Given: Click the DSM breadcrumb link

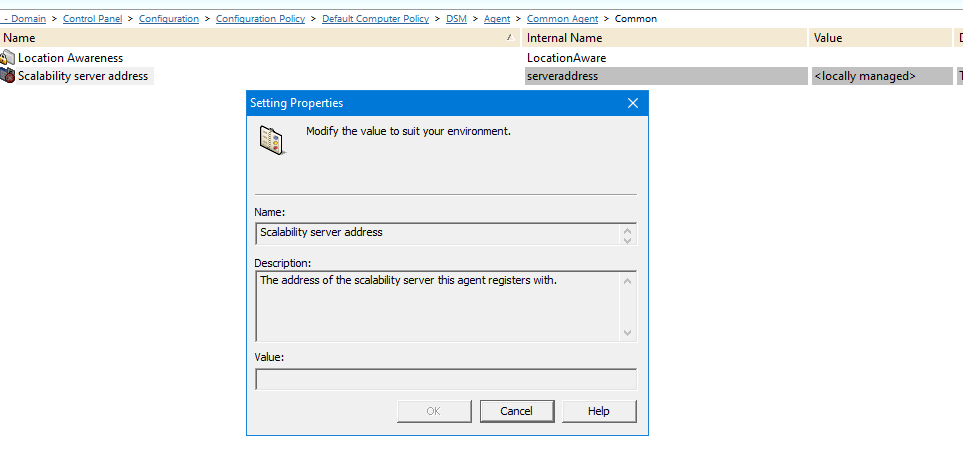Looking at the screenshot, I should tap(456, 19).
